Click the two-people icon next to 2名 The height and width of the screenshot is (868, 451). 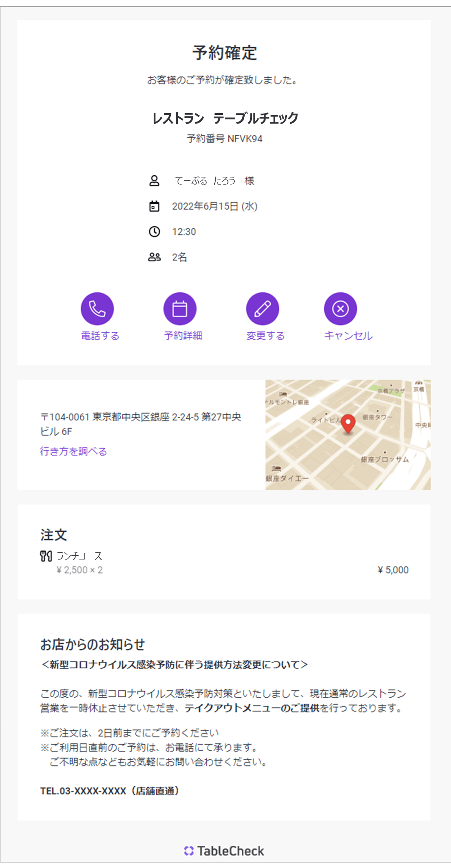(155, 257)
